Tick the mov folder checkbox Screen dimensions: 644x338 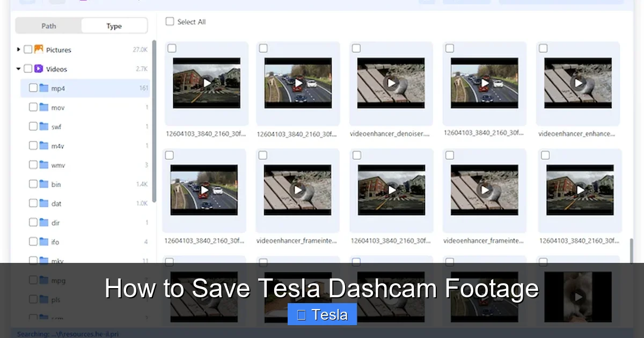(x=33, y=107)
